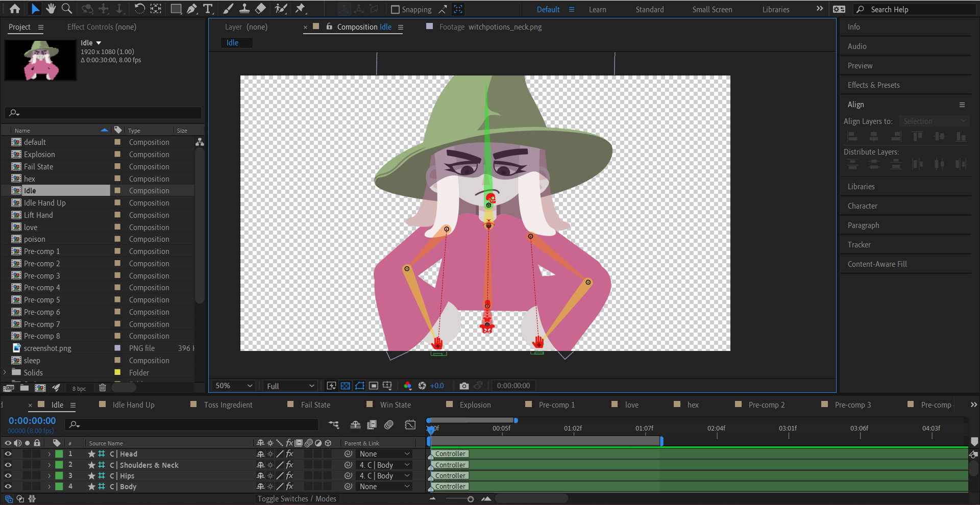Toggle the transparency grid button
The height and width of the screenshot is (505, 980).
pyautogui.click(x=346, y=386)
